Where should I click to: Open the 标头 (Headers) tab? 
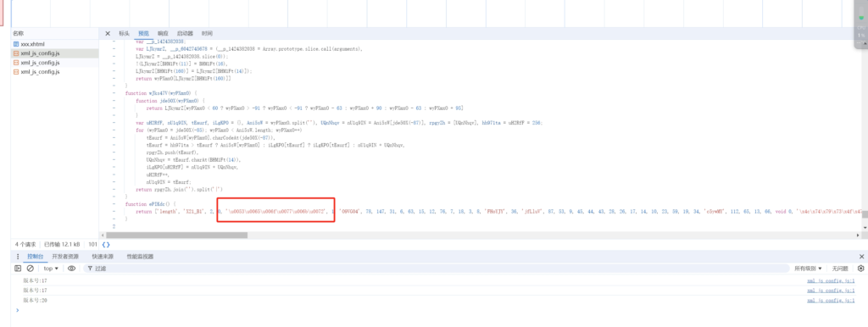(124, 33)
